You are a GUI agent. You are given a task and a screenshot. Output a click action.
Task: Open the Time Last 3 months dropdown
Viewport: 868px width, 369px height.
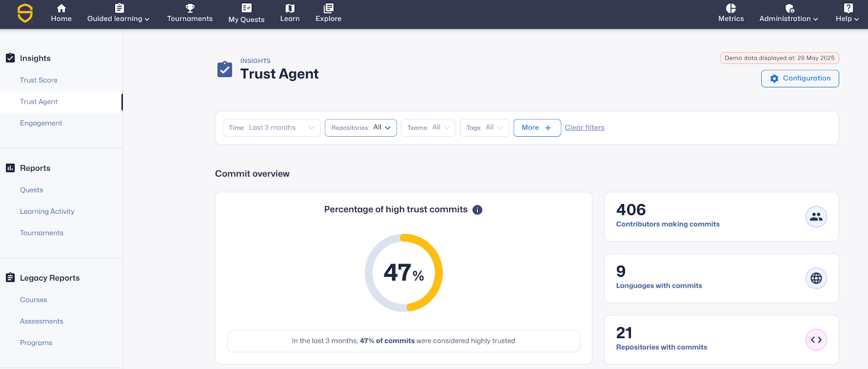point(272,128)
